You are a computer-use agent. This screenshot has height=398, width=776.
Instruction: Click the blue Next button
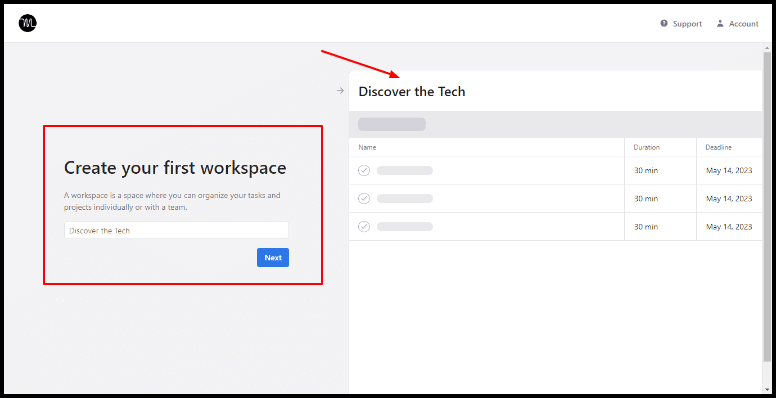click(273, 257)
